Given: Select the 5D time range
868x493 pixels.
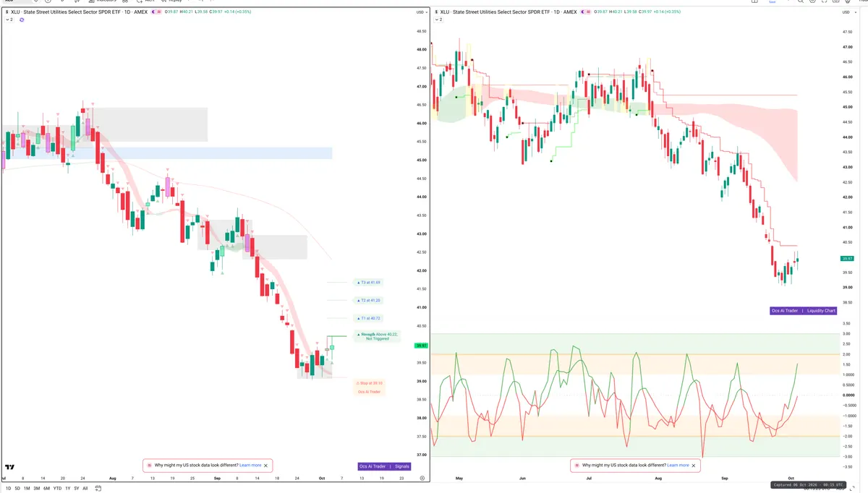Looking at the screenshot, I should point(17,489).
